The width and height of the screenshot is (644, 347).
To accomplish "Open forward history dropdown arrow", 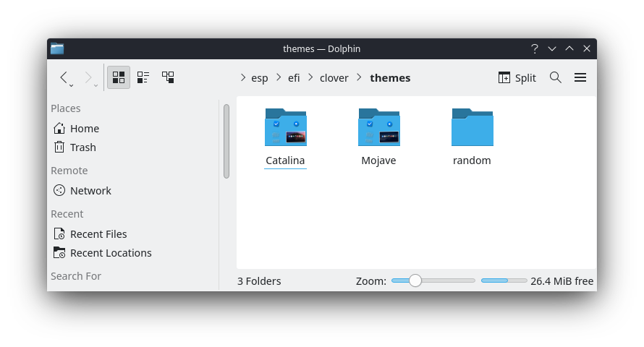I will pyautogui.click(x=96, y=85).
